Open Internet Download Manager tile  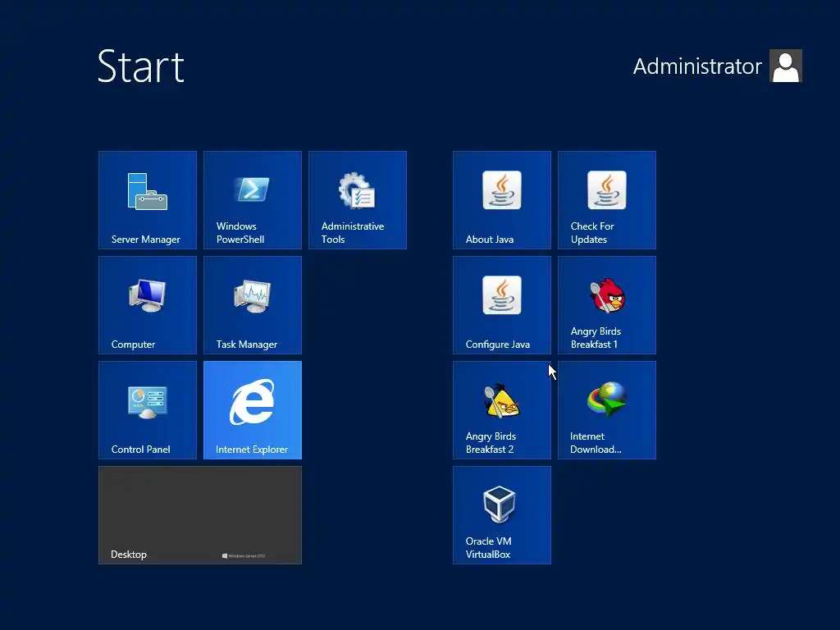pyautogui.click(x=606, y=410)
